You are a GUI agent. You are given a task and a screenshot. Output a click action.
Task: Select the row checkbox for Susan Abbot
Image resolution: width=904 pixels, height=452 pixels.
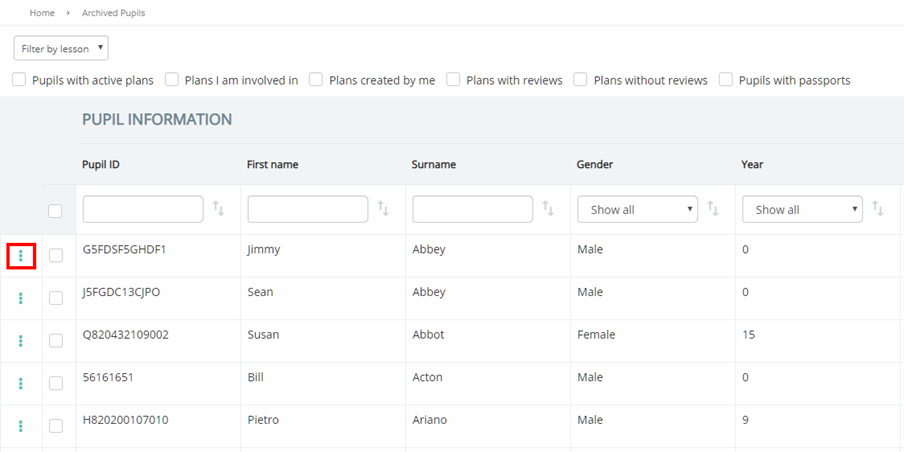56,341
